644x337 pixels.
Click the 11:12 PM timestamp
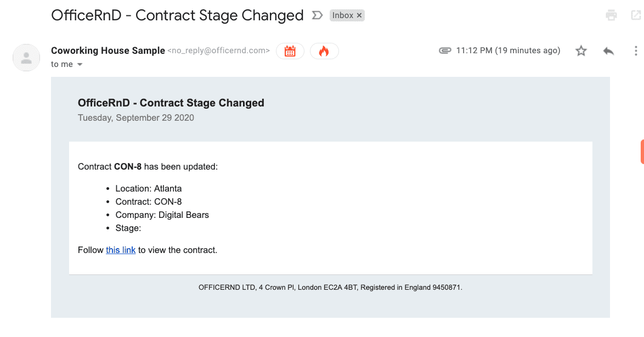(508, 50)
